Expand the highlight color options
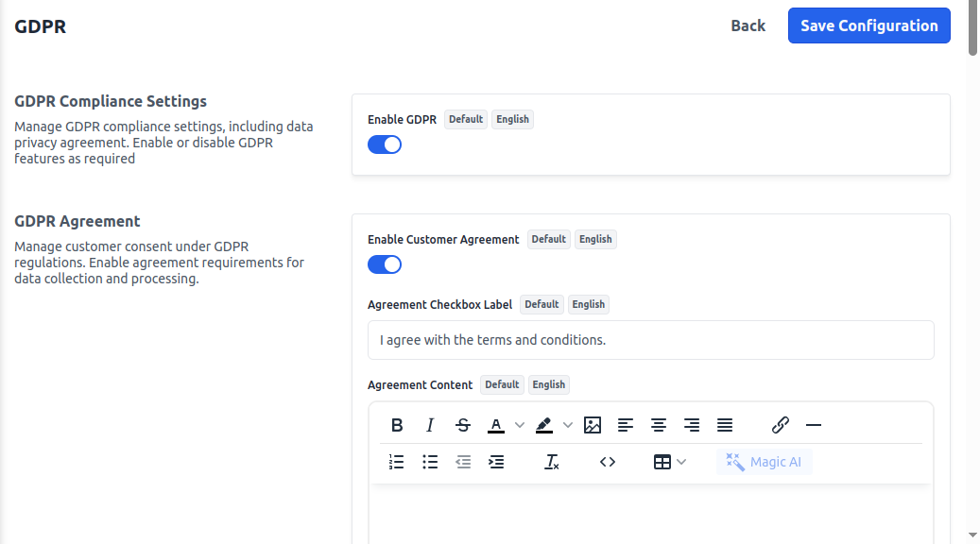980x544 pixels. [568, 425]
